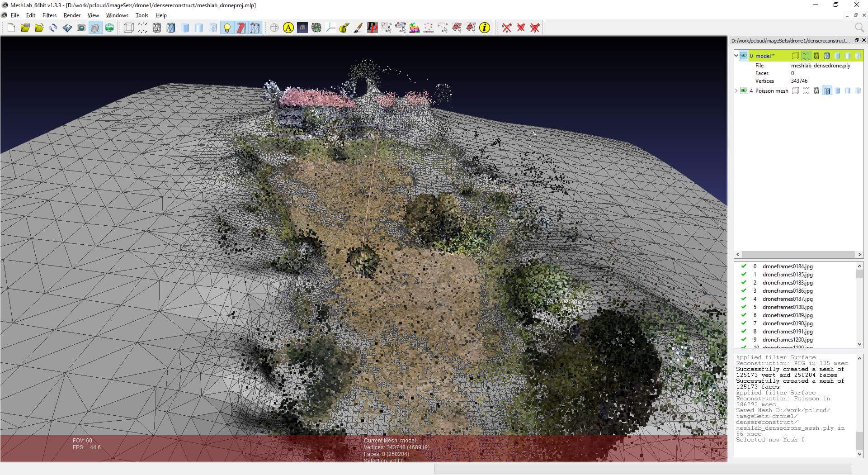Click the yellow Layer Info 'i' icon
This screenshot has width=868, height=475.
tap(485, 28)
